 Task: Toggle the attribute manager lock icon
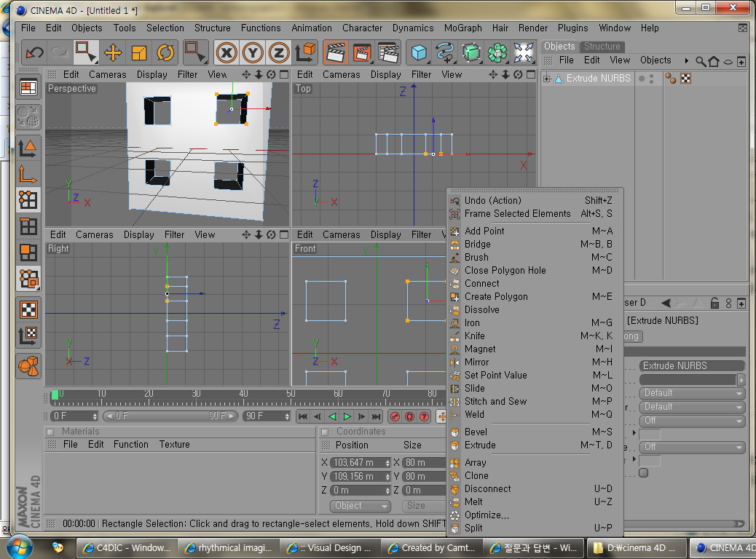pyautogui.click(x=714, y=303)
